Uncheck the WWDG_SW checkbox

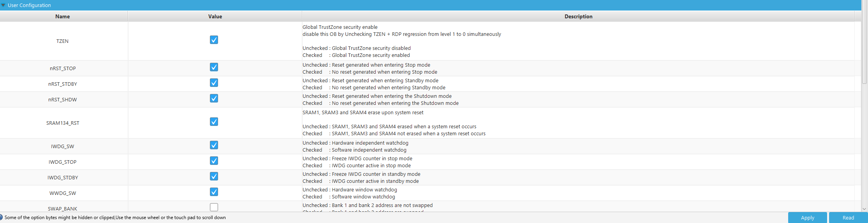pyautogui.click(x=214, y=192)
